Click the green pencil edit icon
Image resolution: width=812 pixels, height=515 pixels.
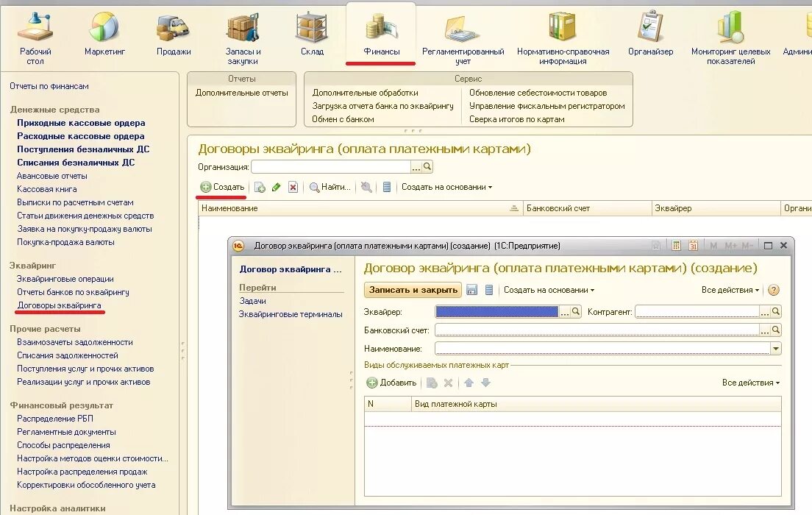tap(277, 187)
